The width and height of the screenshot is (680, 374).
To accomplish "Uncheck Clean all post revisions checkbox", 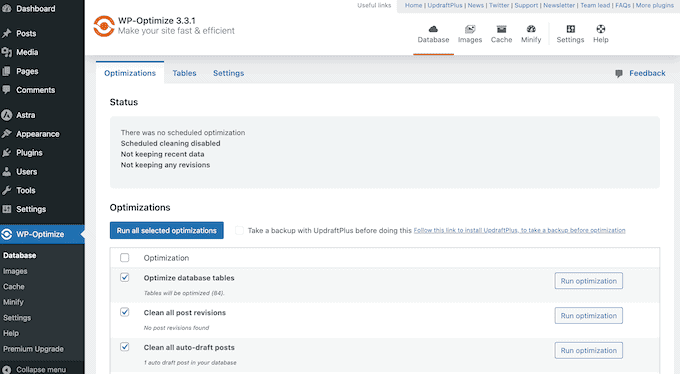I will (124, 312).
